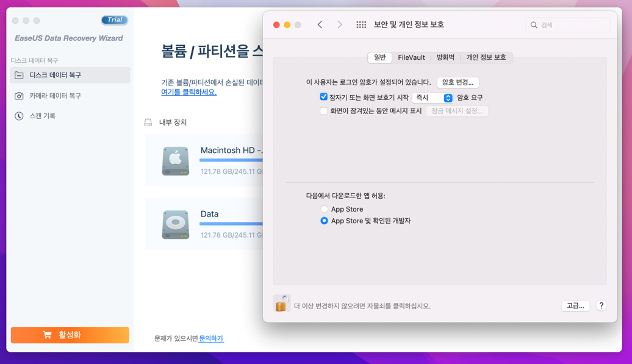This screenshot has width=632, height=364.
Task: Toggle require password after sleep checkbox
Action: tap(323, 96)
